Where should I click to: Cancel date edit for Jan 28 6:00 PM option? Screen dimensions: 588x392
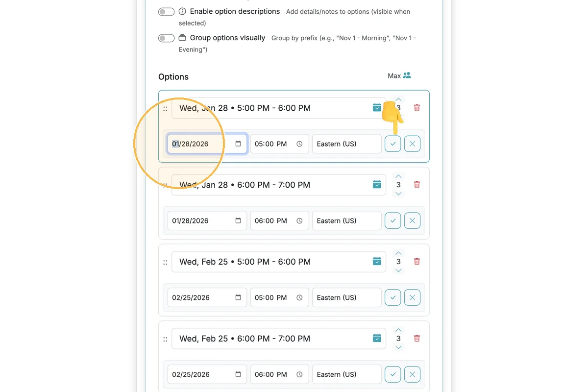pyautogui.click(x=412, y=221)
